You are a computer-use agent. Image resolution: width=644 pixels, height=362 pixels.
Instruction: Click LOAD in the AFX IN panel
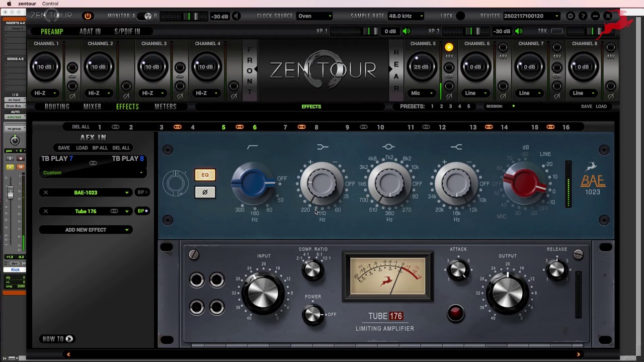point(82,148)
